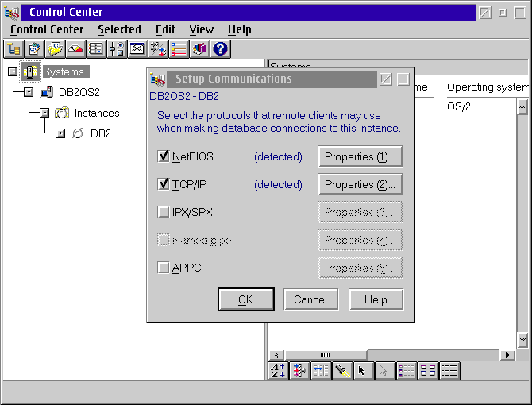Click the eyeglasses monitor toolbar icon
The height and width of the screenshot is (405, 532).
pyautogui.click(x=137, y=49)
